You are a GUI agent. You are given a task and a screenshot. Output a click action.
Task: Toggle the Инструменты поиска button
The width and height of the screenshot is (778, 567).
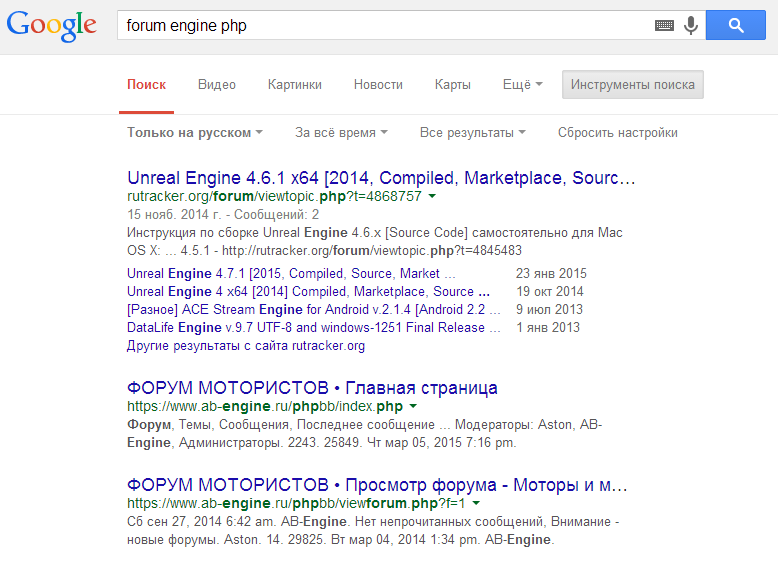coord(633,85)
